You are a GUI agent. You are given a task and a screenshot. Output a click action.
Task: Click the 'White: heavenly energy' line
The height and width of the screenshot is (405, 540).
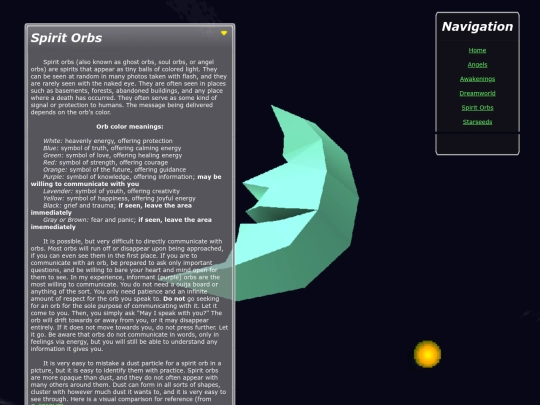coord(108,141)
